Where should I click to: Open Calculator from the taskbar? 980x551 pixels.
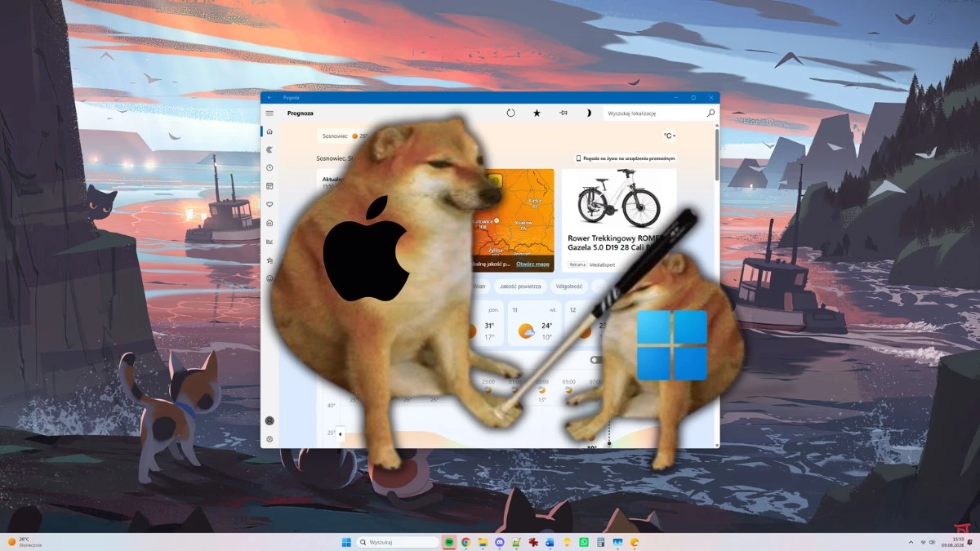(x=600, y=542)
